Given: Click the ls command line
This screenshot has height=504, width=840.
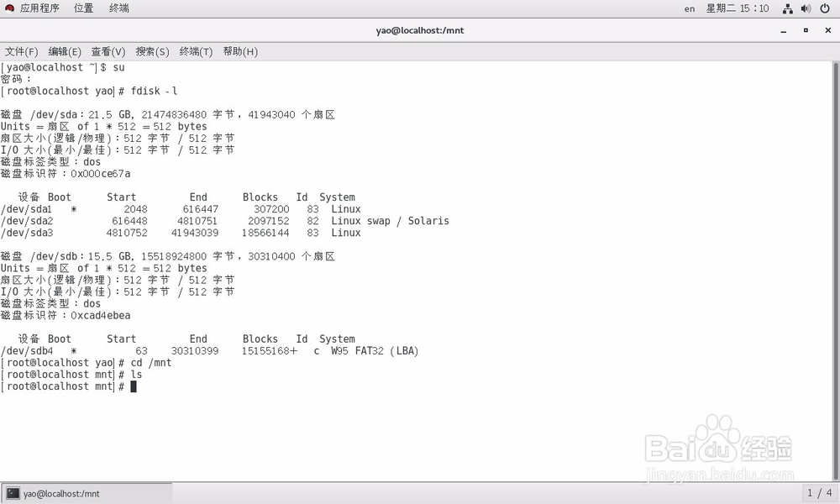Looking at the screenshot, I should pos(71,375).
